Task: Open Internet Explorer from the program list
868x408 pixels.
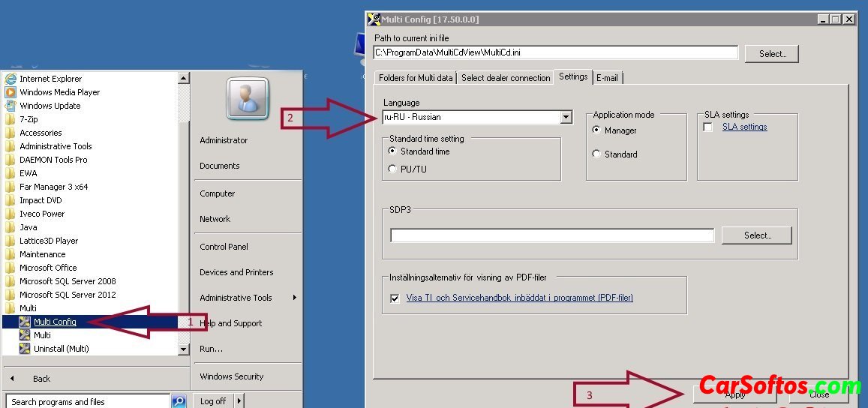Action: tap(11, 79)
